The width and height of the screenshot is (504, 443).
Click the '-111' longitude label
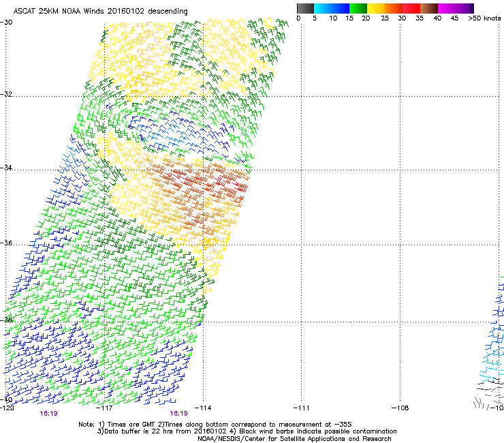[x=302, y=408]
